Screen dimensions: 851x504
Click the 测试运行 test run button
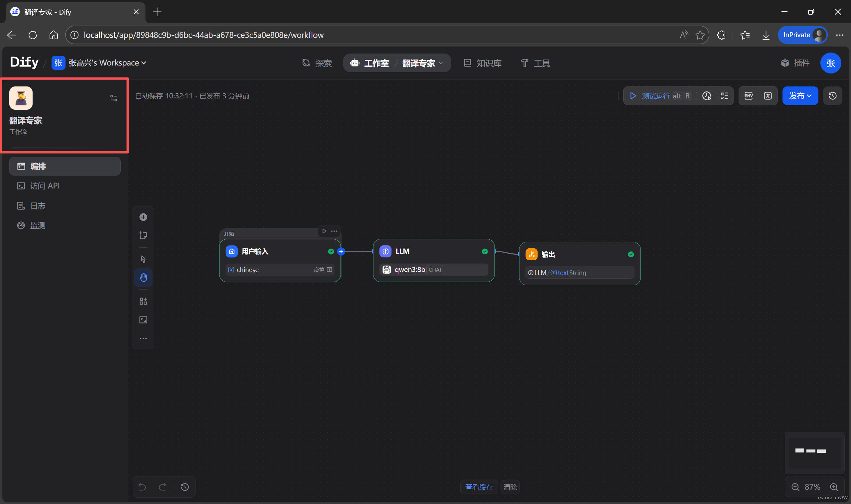click(x=655, y=96)
